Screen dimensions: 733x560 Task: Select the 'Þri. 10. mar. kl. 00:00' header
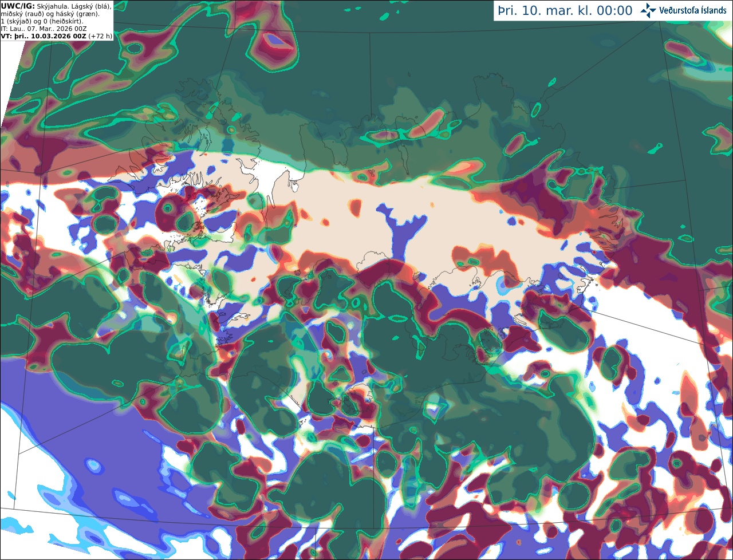[565, 11]
